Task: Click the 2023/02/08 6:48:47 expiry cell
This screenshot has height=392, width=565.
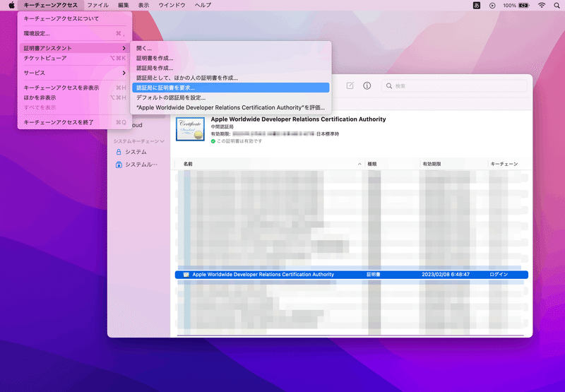Action: tap(446, 275)
